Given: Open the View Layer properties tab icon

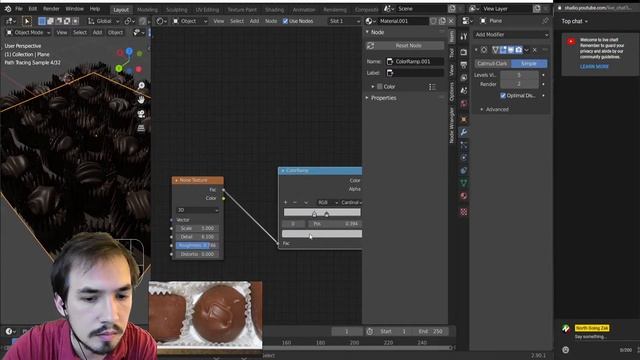Looking at the screenshot, I should pyautogui.click(x=464, y=78).
